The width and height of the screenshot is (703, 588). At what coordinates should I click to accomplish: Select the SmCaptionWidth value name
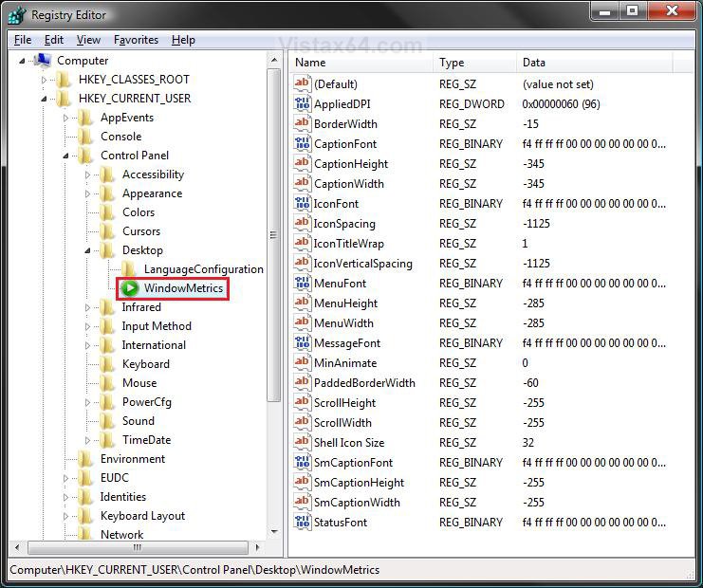point(357,502)
